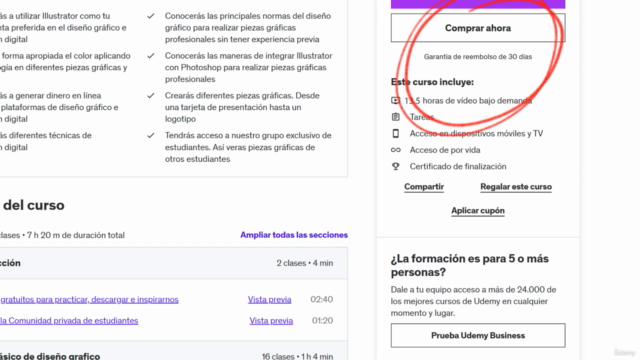Viewport: 640px width, 360px height.
Task: Click the infinity icon beside Acceso de por vida
Action: (x=396, y=150)
